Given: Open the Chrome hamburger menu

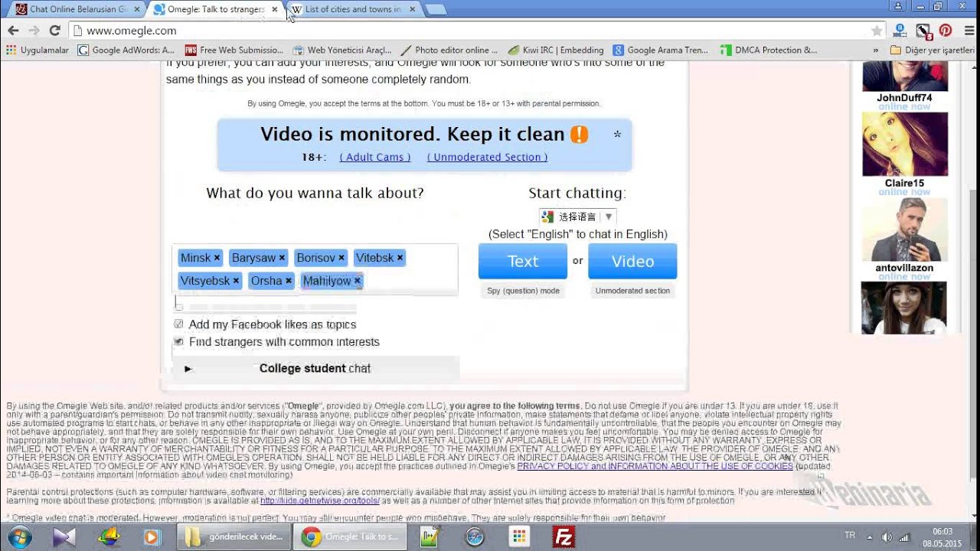Looking at the screenshot, I should click(x=969, y=31).
